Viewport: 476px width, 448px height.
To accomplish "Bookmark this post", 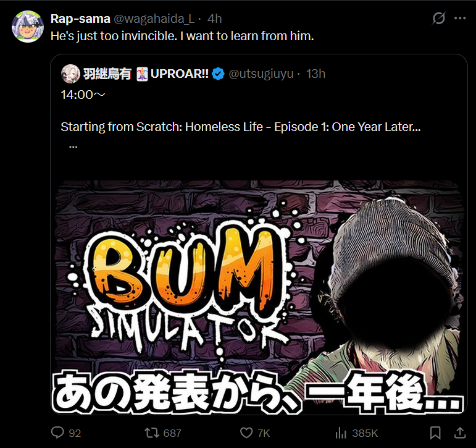I will click(x=435, y=433).
